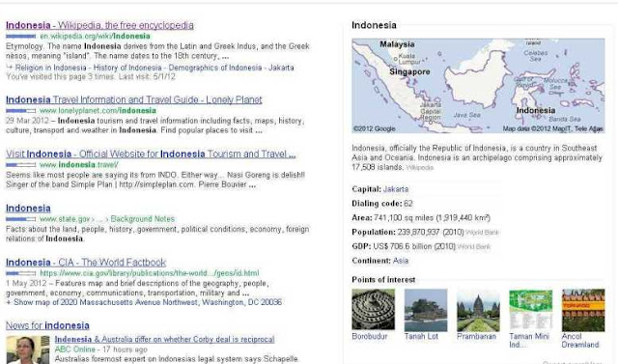
Task: Click the Borobudur text label
Action: (x=370, y=336)
